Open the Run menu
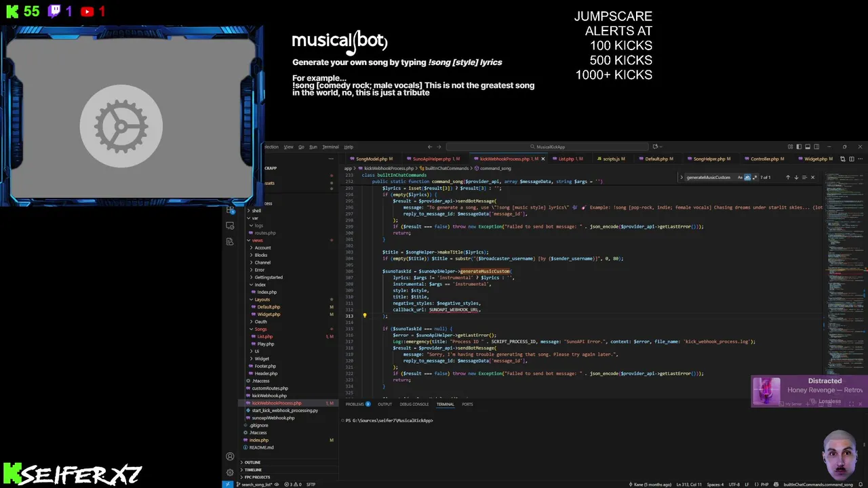 [313, 146]
